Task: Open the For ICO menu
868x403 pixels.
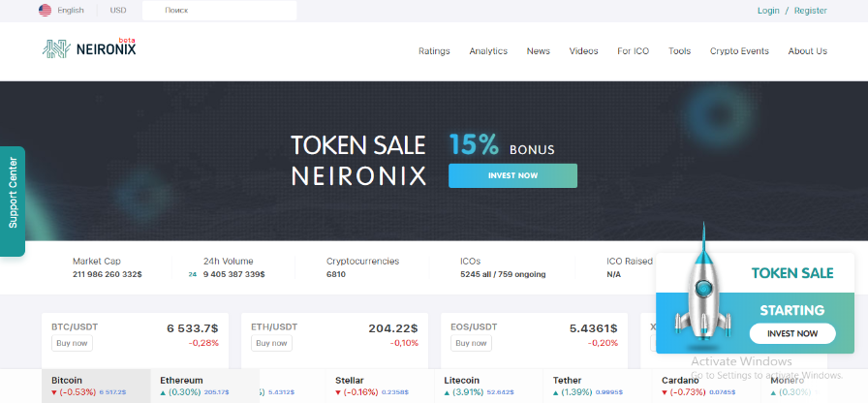Action: pos(634,51)
